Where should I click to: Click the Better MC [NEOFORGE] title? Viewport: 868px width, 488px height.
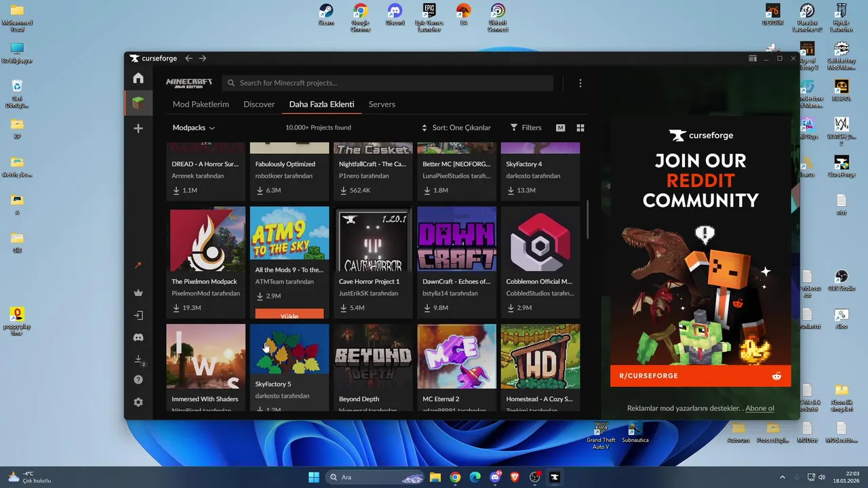click(x=456, y=164)
